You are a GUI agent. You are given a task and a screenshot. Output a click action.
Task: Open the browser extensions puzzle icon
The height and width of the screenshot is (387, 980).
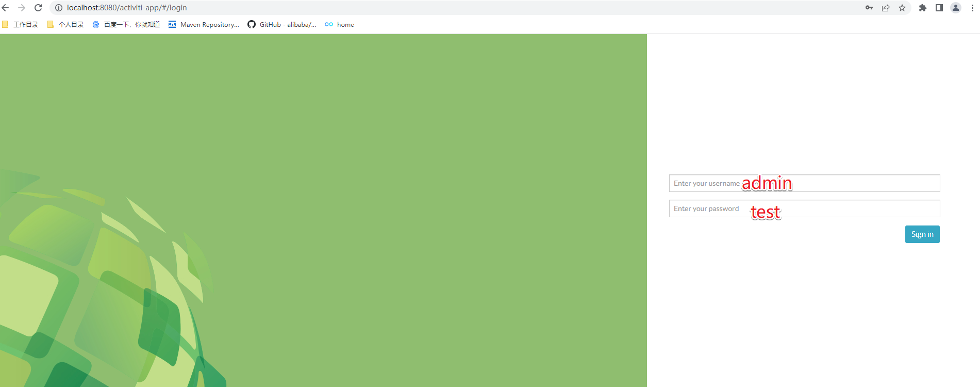923,8
